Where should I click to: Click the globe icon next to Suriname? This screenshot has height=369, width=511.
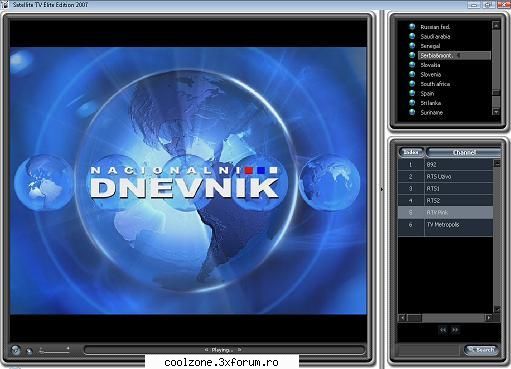tap(412, 112)
